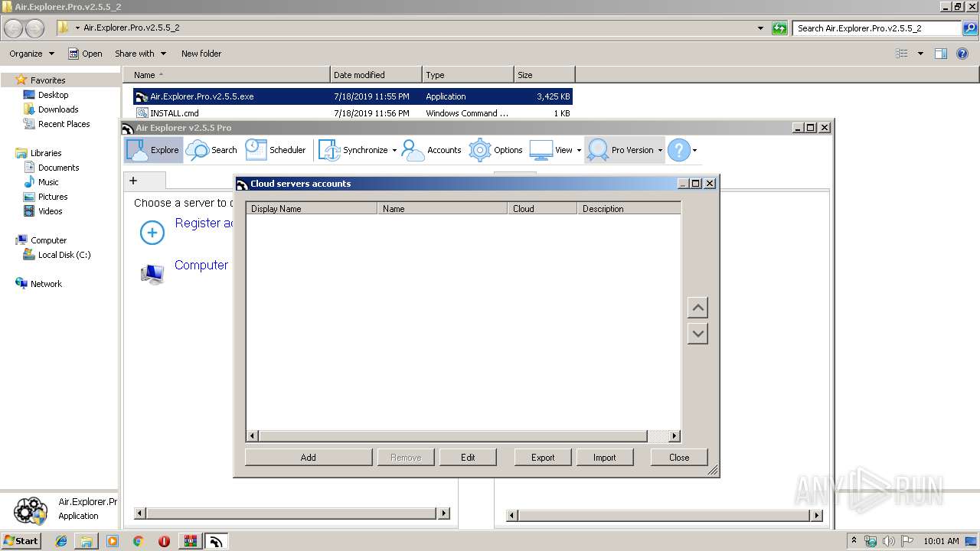Select the INSTALL.cmd file

(x=352, y=113)
